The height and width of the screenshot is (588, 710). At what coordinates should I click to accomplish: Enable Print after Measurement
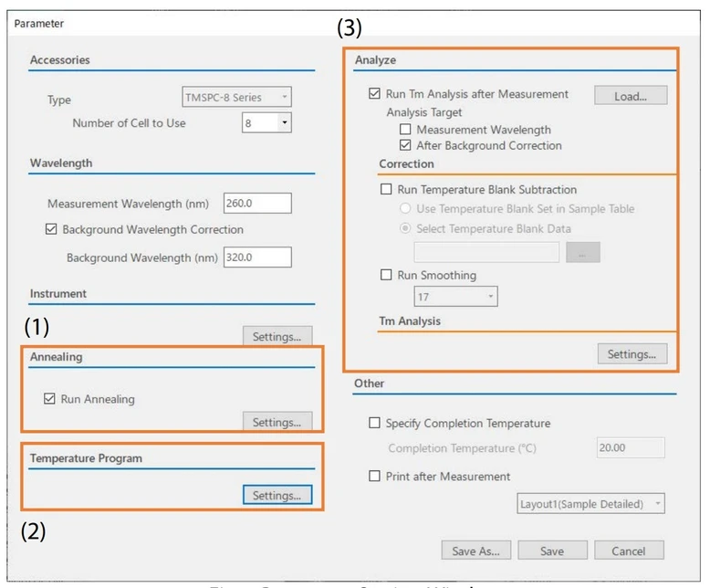[x=374, y=476]
